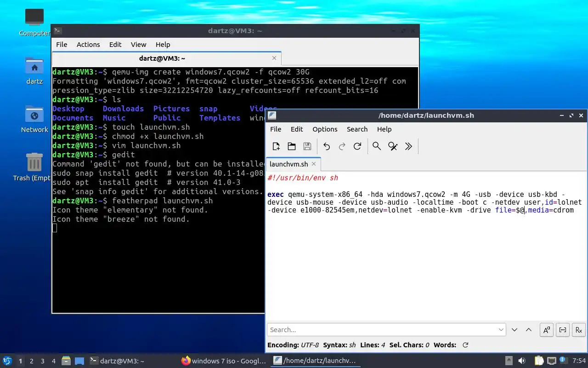
Task: Click the FeatherPad feather icon in title bar
Action: tap(272, 115)
